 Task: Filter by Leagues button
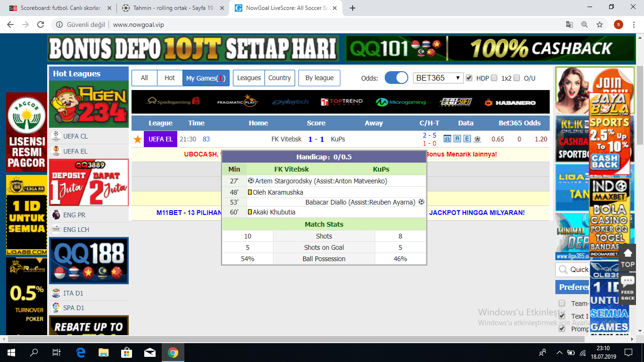(x=249, y=78)
